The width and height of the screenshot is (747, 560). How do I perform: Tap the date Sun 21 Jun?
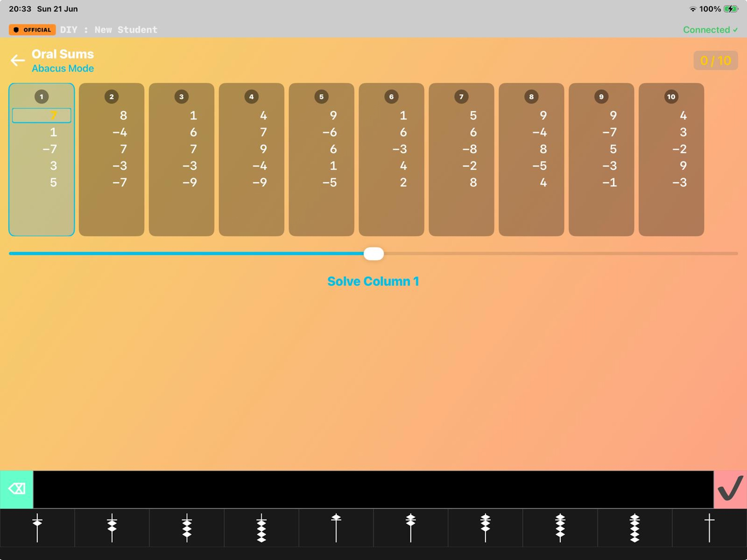[58, 9]
